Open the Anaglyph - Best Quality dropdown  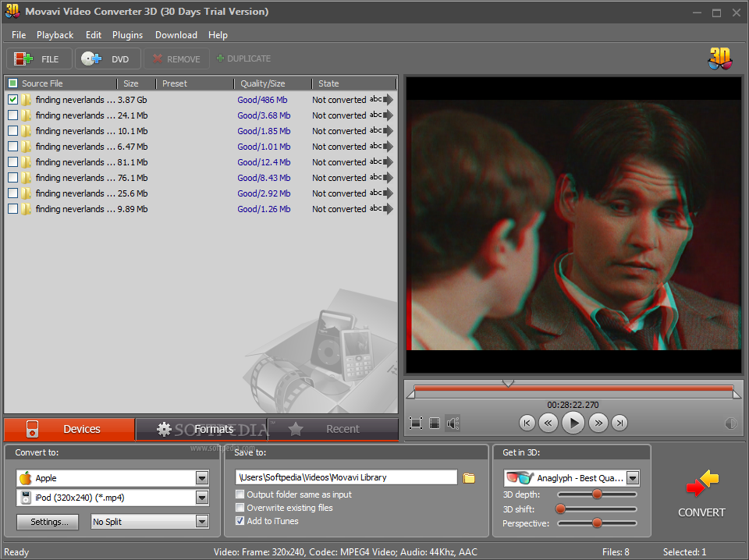(x=633, y=477)
